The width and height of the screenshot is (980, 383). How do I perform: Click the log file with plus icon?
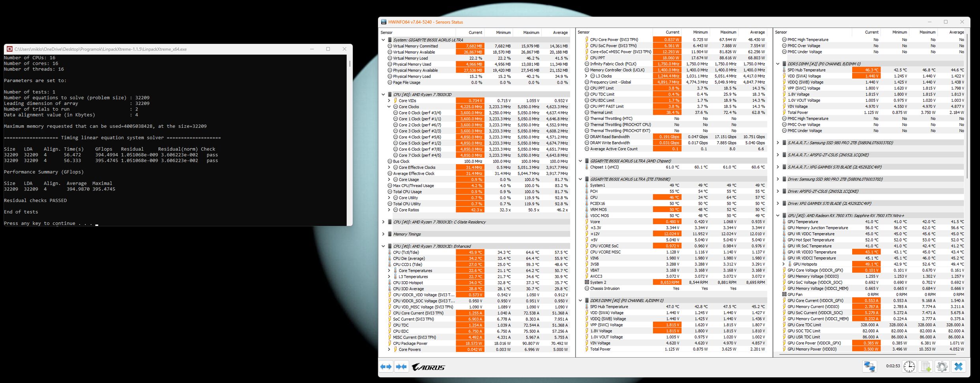(x=926, y=366)
